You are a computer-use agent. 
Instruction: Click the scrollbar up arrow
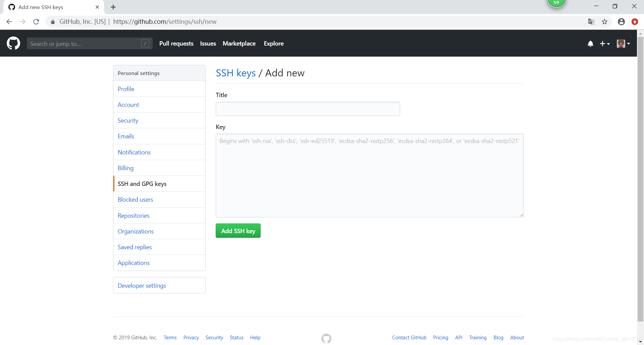coord(640,33)
